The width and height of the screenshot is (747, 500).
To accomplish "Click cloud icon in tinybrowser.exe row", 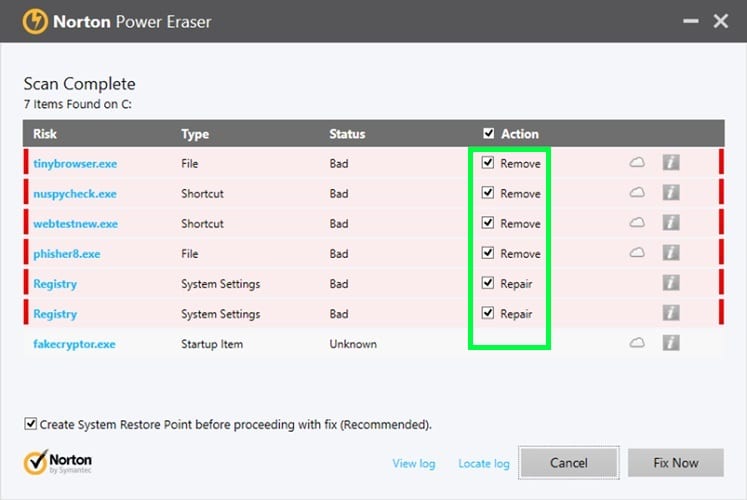I will 637,163.
